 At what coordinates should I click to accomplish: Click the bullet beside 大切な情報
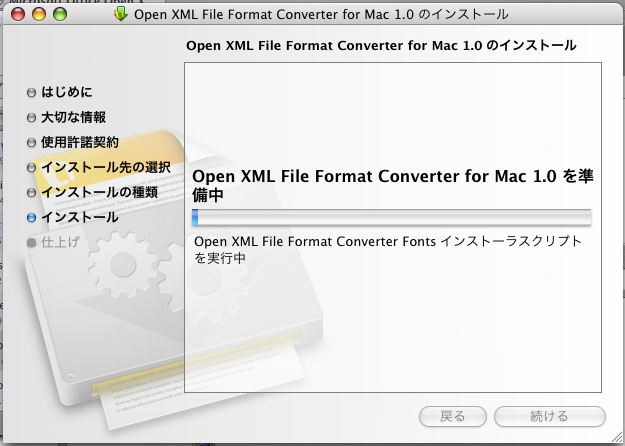coord(31,118)
